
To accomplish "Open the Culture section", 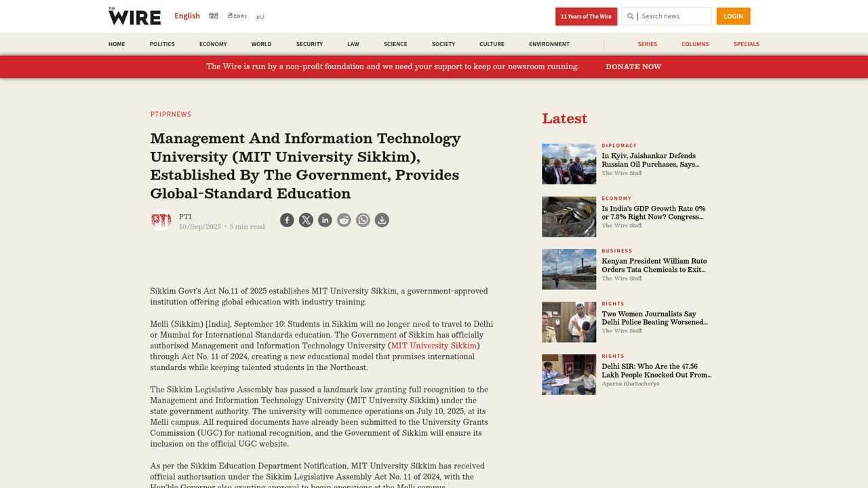I will (x=492, y=44).
